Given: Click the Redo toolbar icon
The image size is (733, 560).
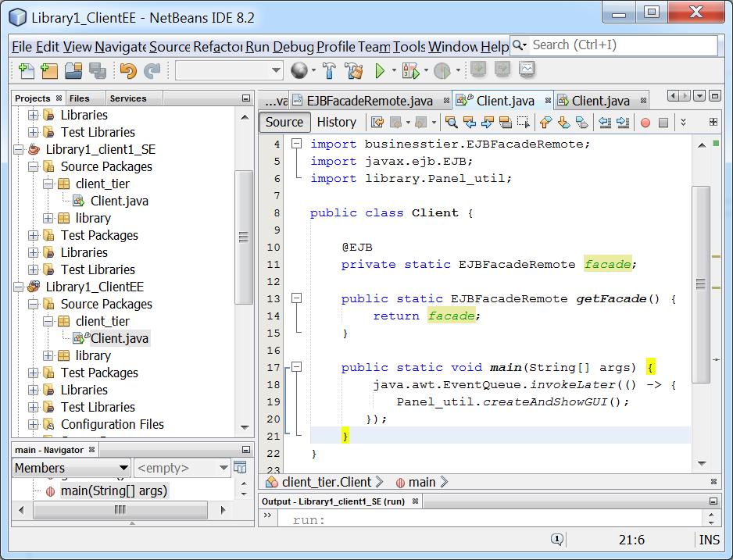Looking at the screenshot, I should [152, 70].
